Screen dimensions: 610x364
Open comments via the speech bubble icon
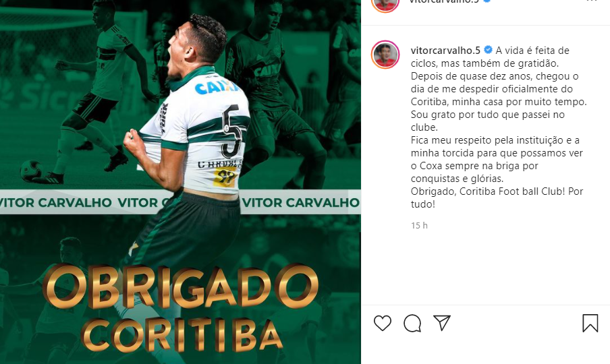tap(412, 323)
